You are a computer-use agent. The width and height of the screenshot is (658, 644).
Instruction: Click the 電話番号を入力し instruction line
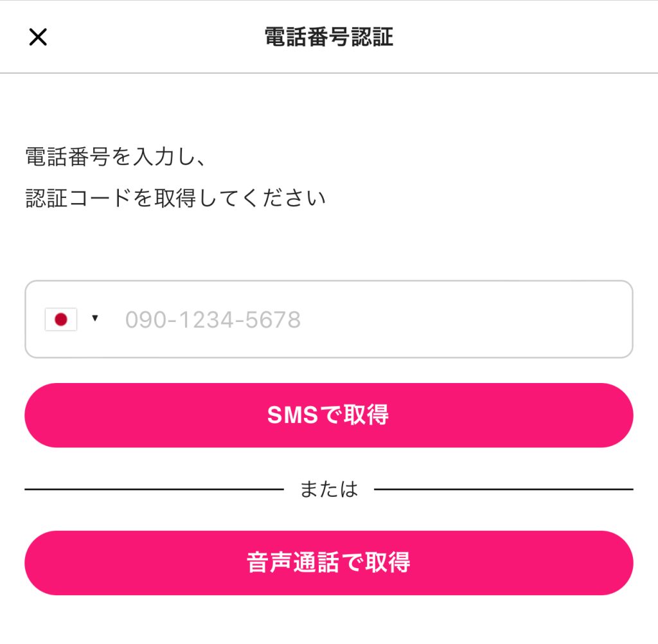pyautogui.click(x=115, y=157)
